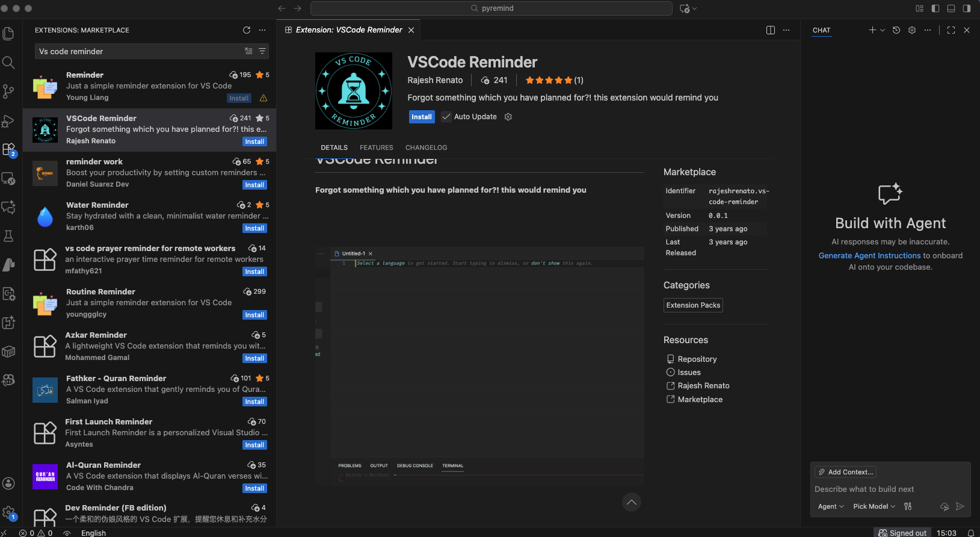Configure chat tools icon
Screen dimensions: 980x537
(908, 506)
